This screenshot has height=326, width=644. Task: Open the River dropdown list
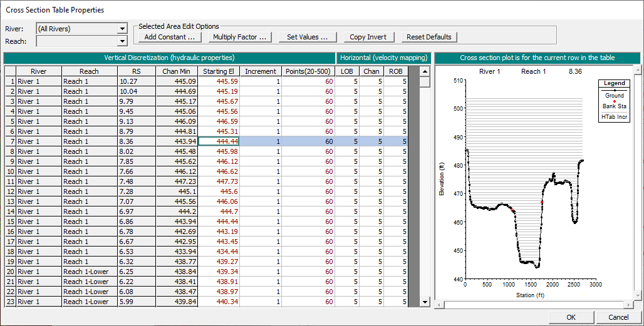pyautogui.click(x=122, y=29)
